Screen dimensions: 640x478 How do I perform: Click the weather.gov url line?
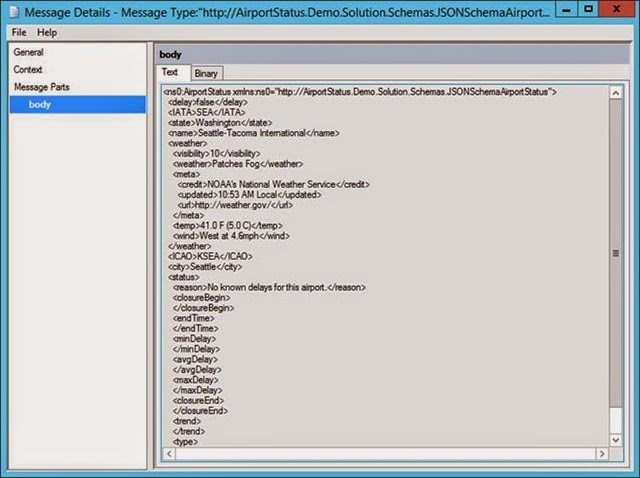click(235, 205)
